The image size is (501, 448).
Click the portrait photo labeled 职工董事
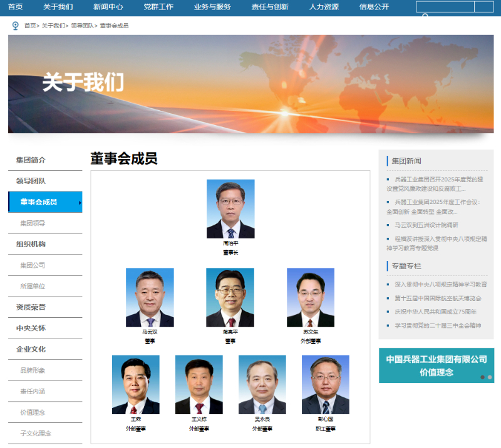point(325,385)
